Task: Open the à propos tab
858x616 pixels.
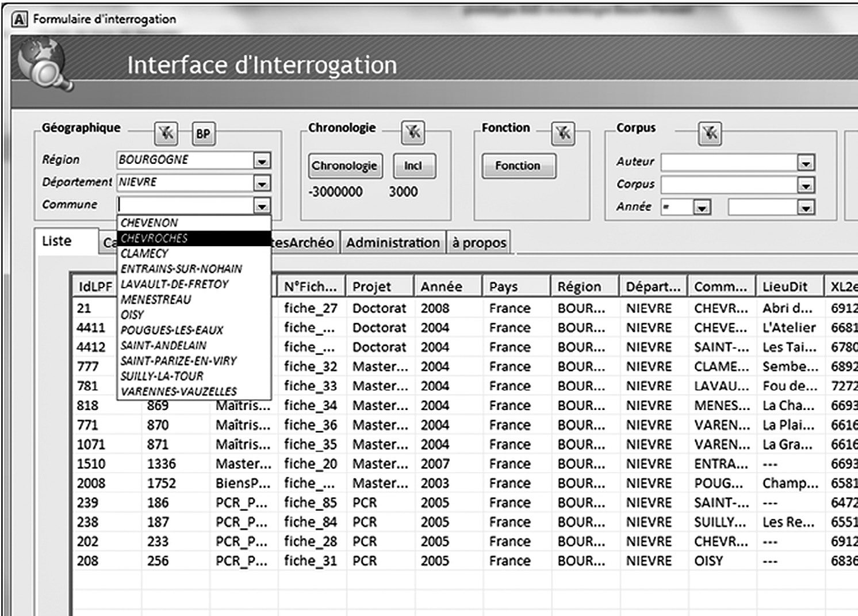Action: (478, 243)
